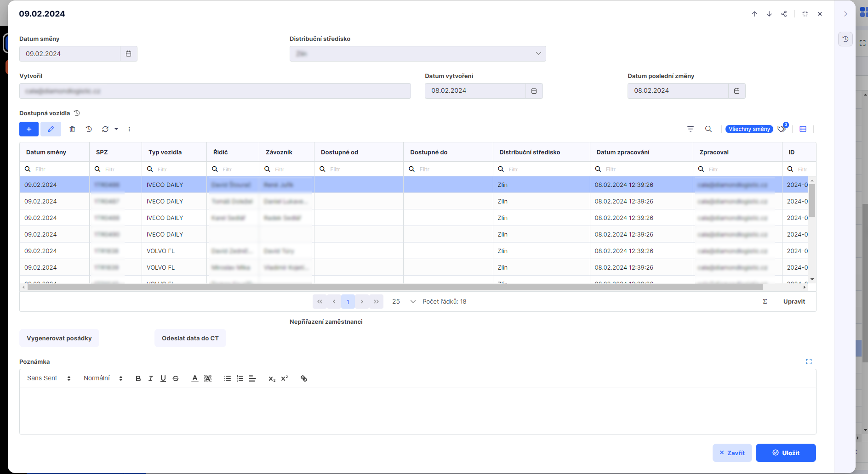
Task: Insert link in the note editor
Action: point(304,378)
